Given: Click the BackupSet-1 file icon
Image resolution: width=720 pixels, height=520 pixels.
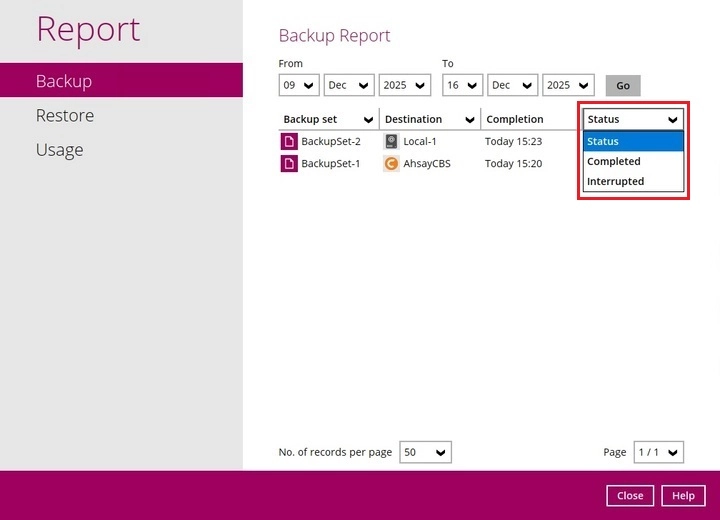Looking at the screenshot, I should 289,163.
